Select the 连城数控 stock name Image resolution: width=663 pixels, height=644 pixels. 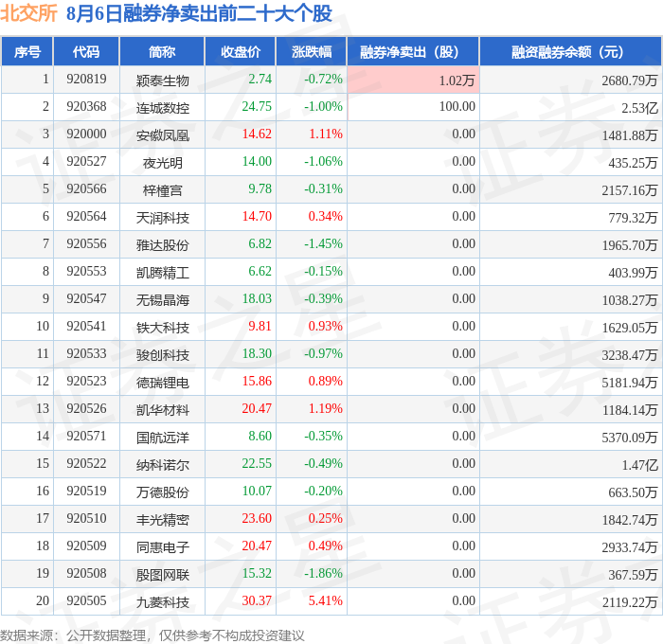click(162, 108)
